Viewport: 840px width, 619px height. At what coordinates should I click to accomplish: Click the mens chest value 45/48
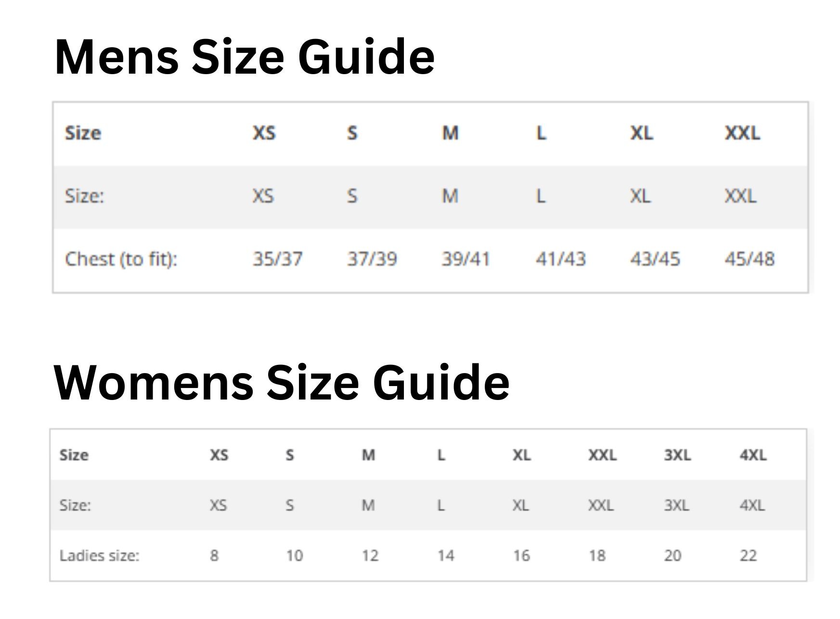[x=750, y=259]
